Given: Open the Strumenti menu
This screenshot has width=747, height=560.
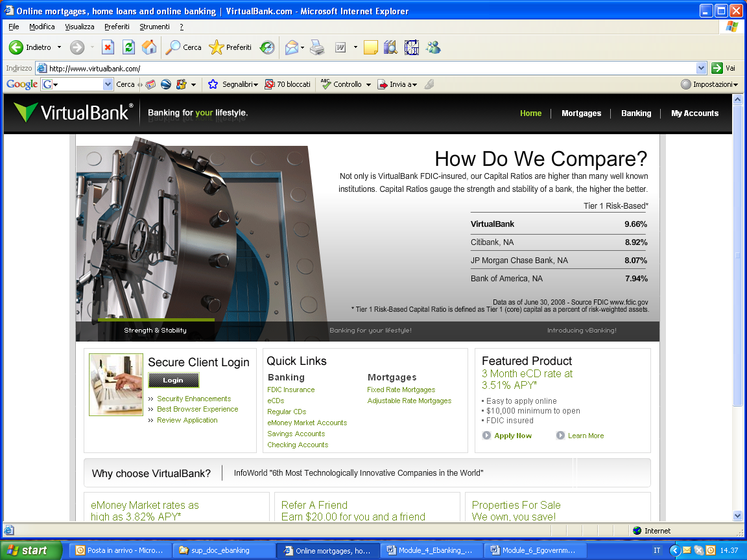Looking at the screenshot, I should pyautogui.click(x=154, y=27).
